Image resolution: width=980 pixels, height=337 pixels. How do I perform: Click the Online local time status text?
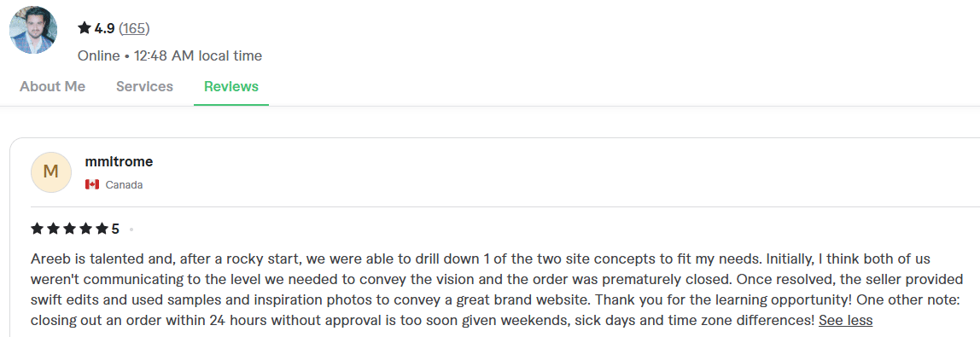click(169, 55)
